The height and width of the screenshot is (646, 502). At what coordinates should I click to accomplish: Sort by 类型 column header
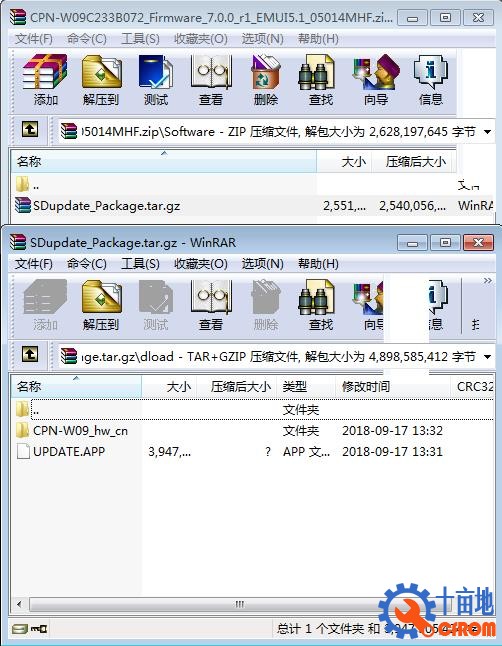coord(306,386)
